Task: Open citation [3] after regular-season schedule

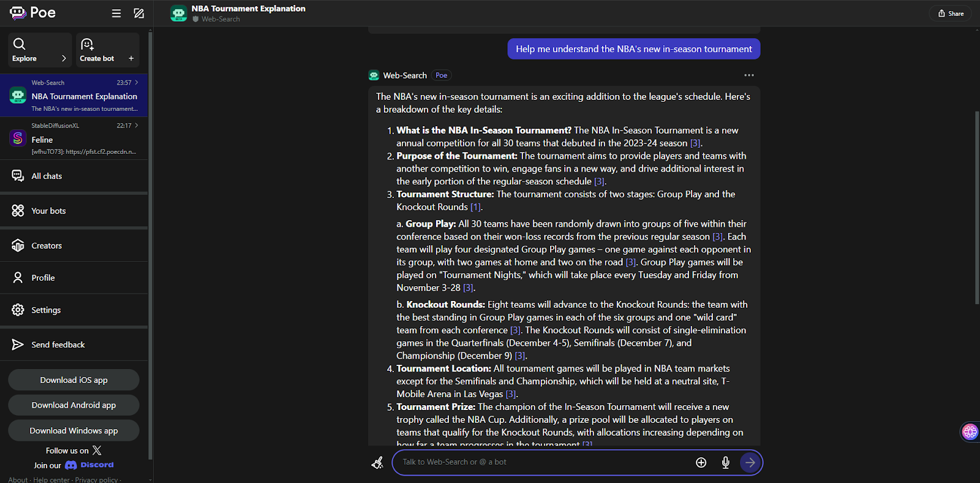Action: [599, 181]
